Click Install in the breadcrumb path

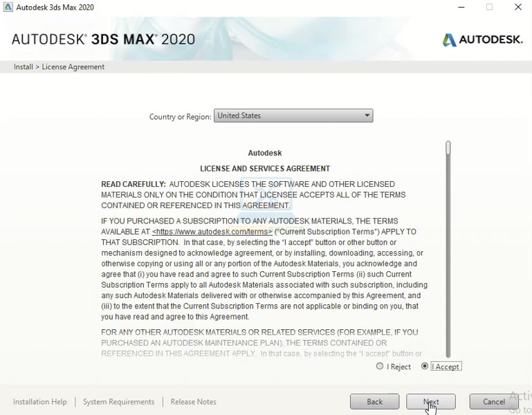click(x=23, y=67)
